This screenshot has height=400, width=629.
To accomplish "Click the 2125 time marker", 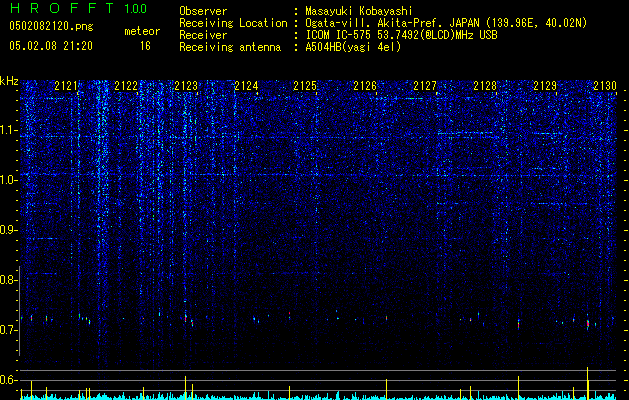I will [305, 86].
